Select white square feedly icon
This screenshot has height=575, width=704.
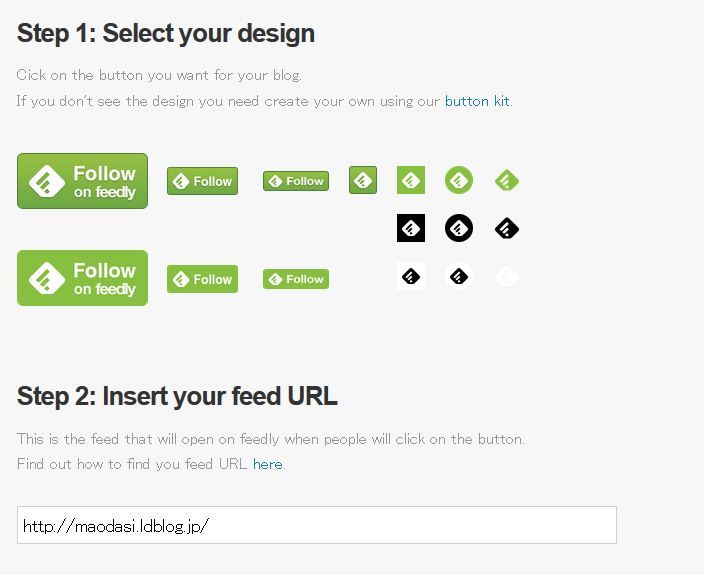(x=411, y=276)
